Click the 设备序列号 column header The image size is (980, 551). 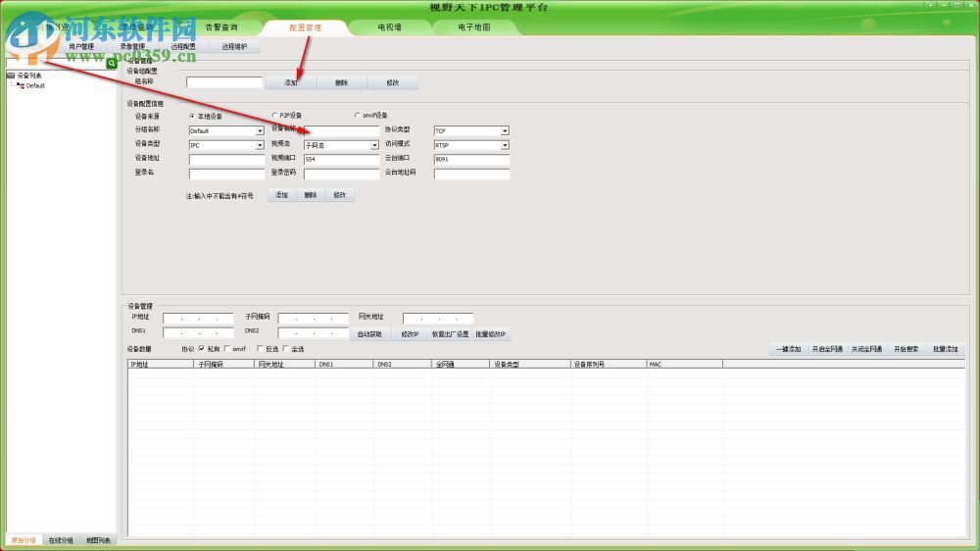609,364
